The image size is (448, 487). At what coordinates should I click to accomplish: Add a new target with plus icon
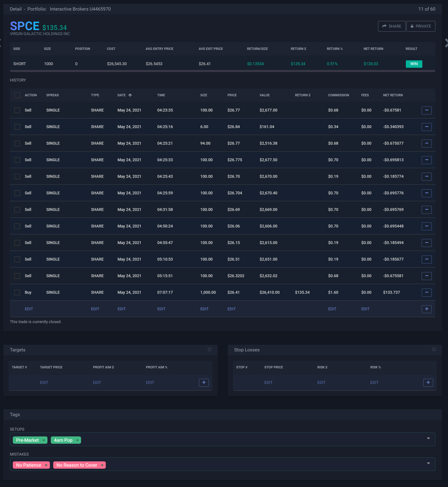204,383
